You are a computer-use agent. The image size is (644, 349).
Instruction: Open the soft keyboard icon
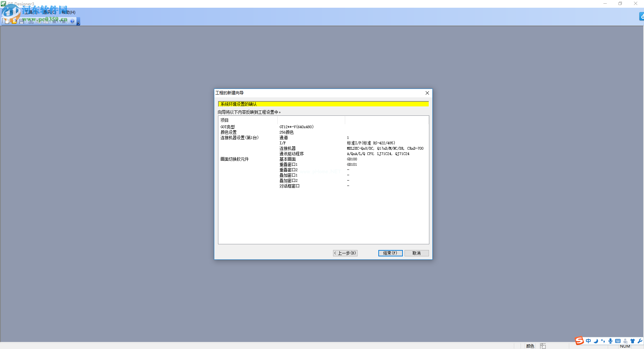(x=618, y=341)
